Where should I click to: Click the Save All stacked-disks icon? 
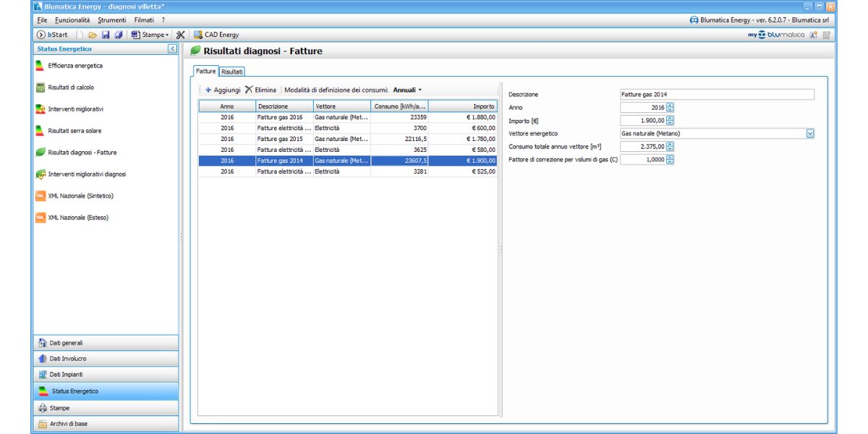(x=118, y=35)
